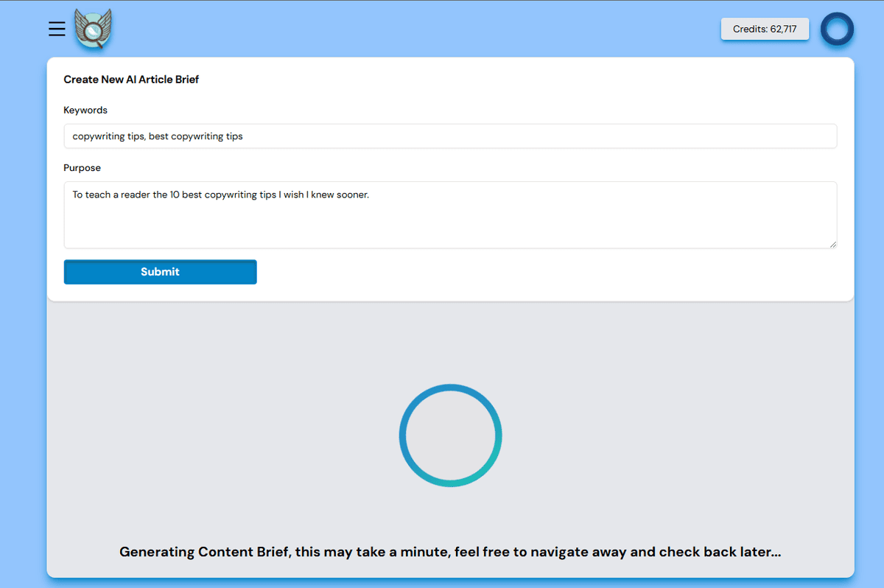Focus the Keywords input field
Image resolution: width=884 pixels, height=588 pixels.
point(450,136)
